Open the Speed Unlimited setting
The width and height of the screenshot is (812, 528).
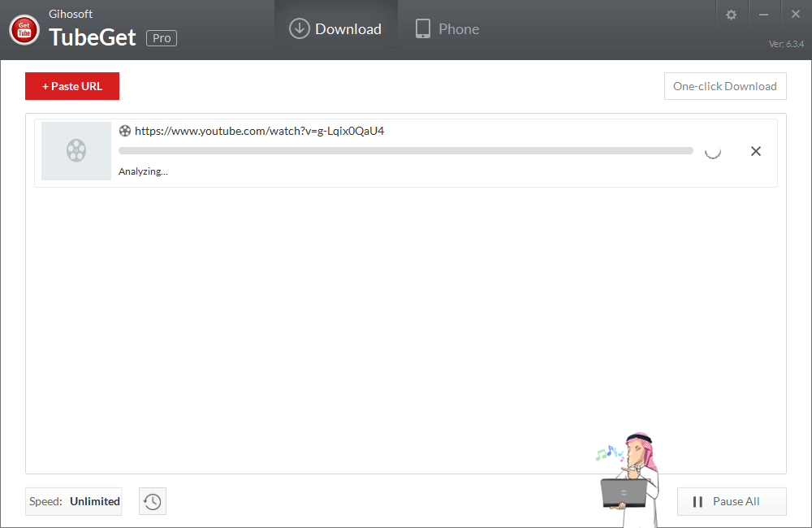(x=74, y=501)
